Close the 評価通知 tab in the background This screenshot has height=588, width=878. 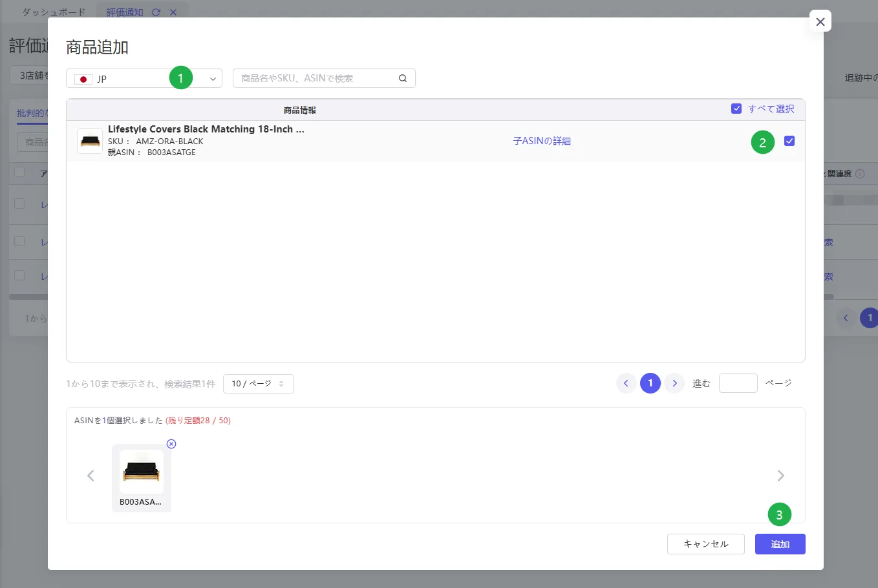click(x=173, y=12)
